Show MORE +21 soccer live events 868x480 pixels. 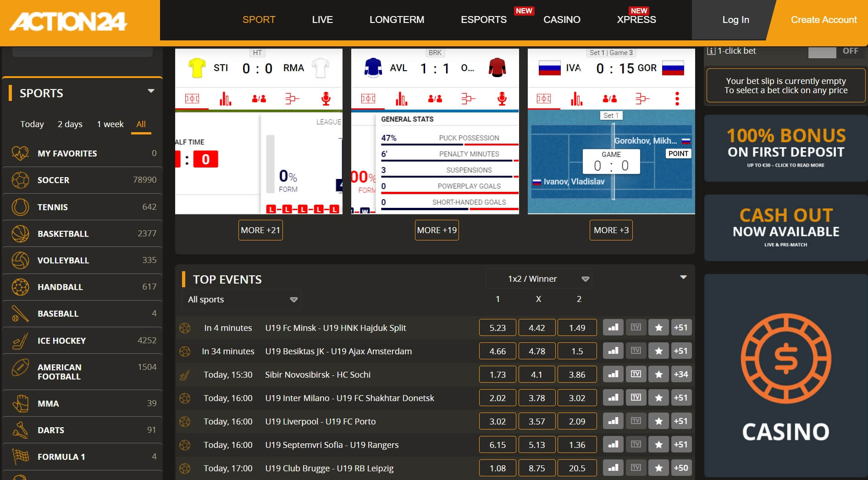coord(260,230)
